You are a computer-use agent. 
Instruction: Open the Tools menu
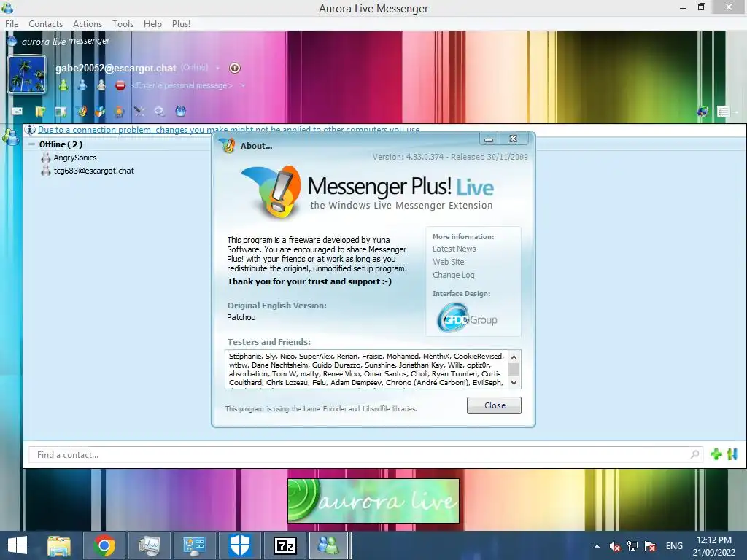click(123, 24)
